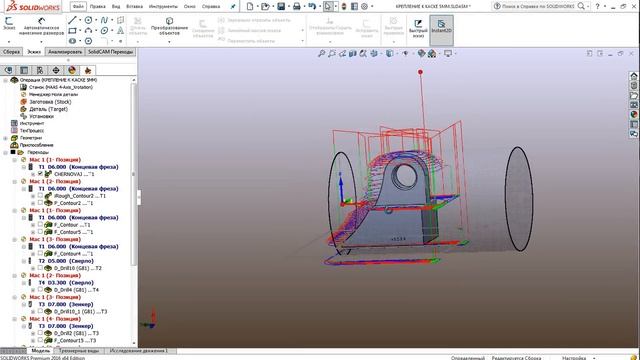Open the Правка menu
This screenshot has height=360, width=640.
(98, 7)
